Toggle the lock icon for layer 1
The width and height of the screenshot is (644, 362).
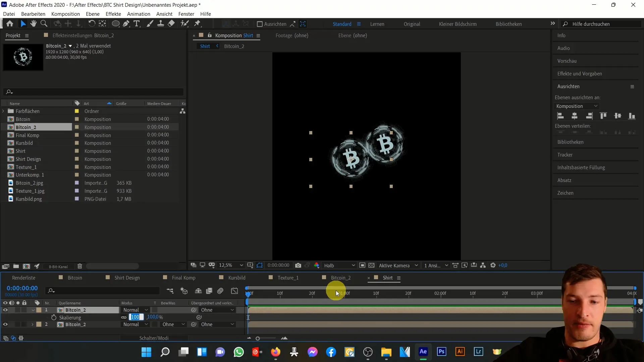click(x=24, y=310)
